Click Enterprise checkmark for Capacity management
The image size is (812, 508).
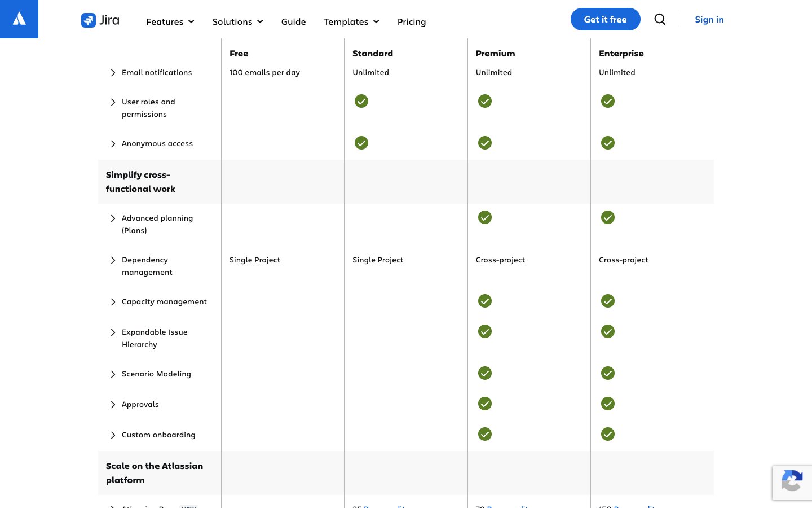click(607, 301)
